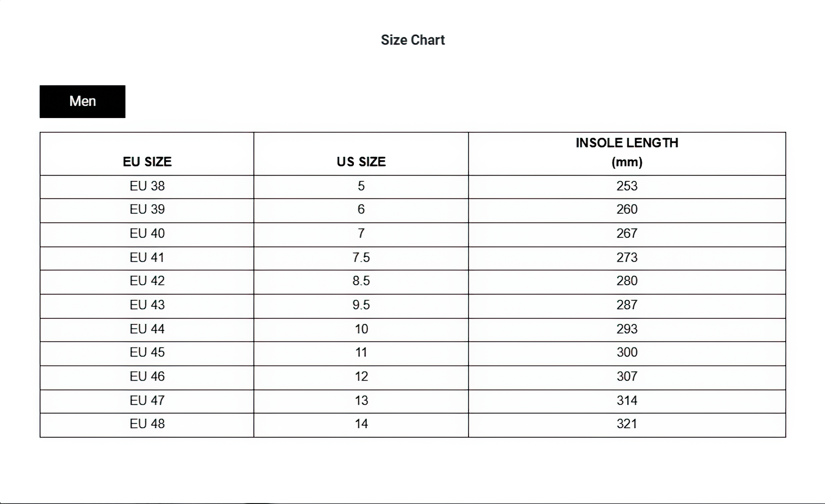The image size is (825, 504).
Task: Click the 267 insole length value
Action: tap(627, 233)
